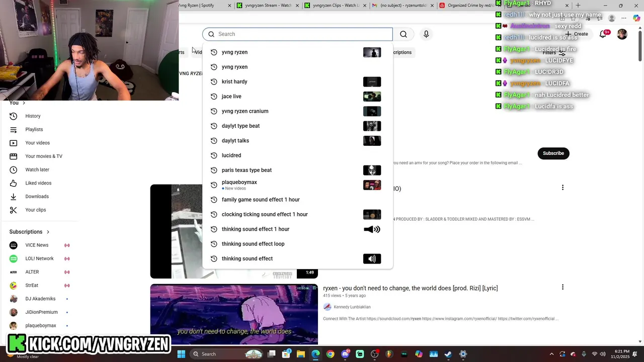Viewport: 644px width, 362px height.
Task: Subscribe to the channel
Action: (553, 153)
